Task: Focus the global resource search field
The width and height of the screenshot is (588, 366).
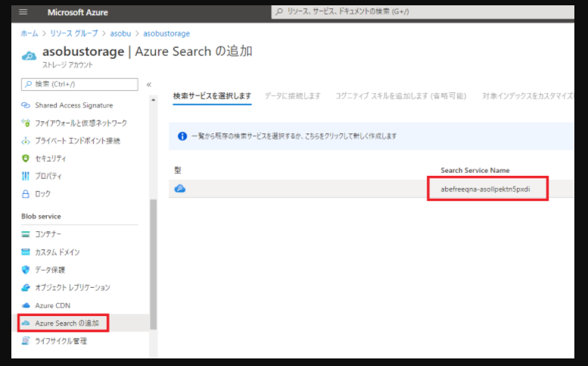Action: pyautogui.click(x=422, y=11)
